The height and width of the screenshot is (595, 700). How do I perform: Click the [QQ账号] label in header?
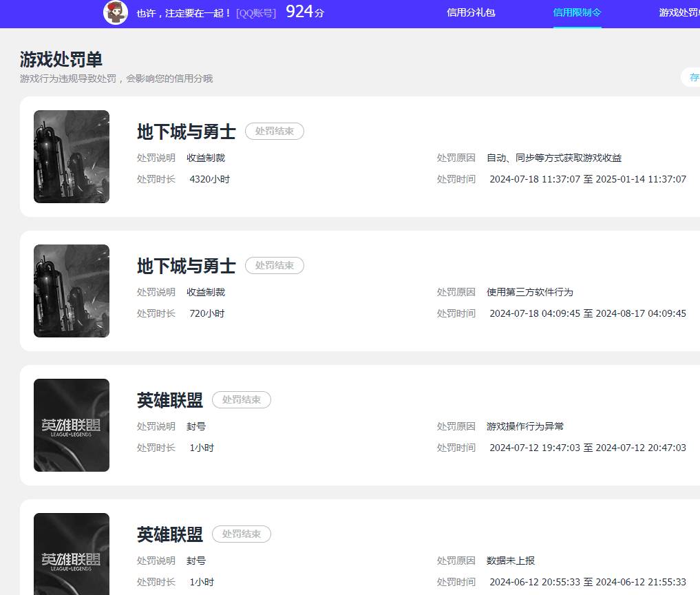255,13
